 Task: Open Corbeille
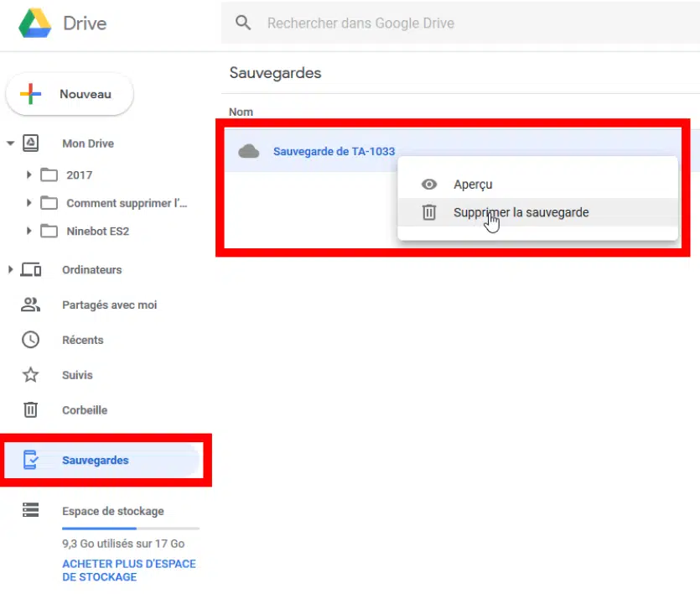tap(85, 410)
